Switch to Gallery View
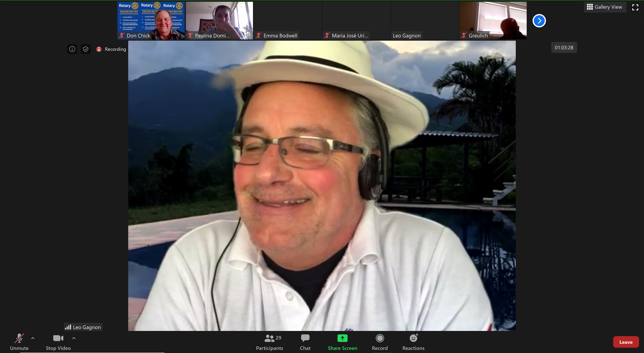 (x=604, y=7)
